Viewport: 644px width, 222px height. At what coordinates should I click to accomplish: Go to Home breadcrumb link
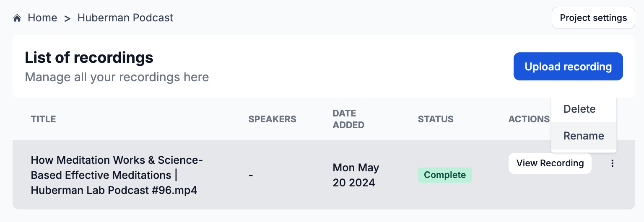point(42,18)
